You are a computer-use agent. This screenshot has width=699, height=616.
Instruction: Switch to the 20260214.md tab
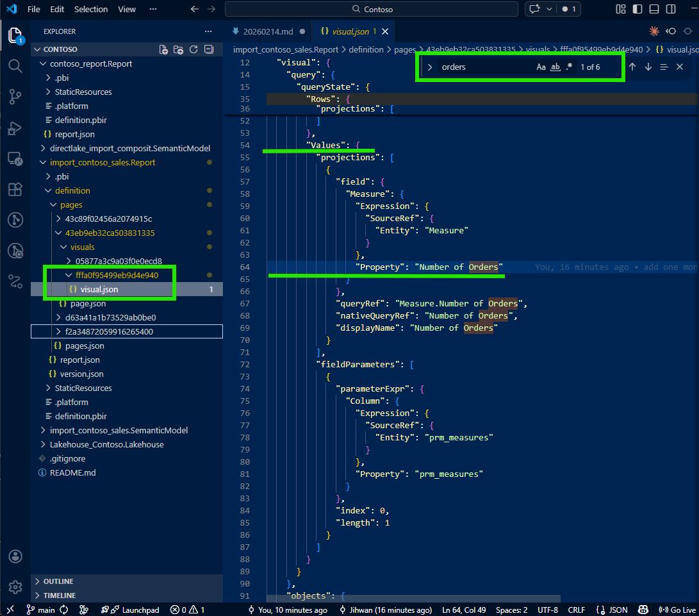tap(267, 31)
